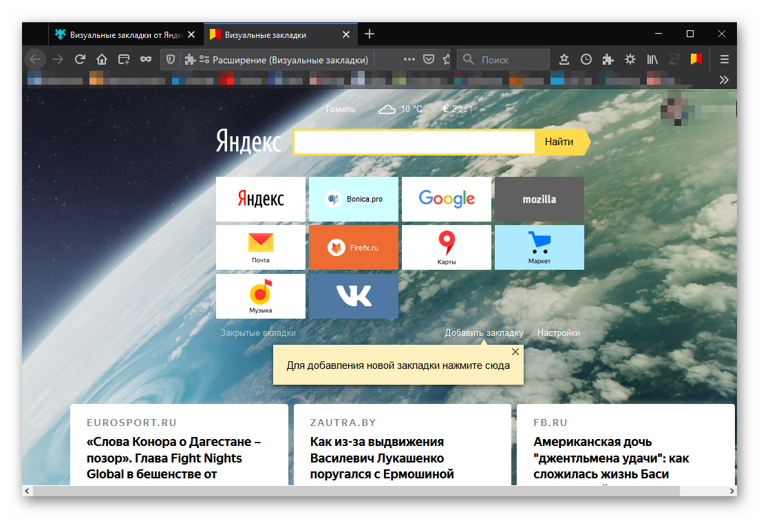Open the Музыка music tile
Image resolution: width=759 pixels, height=532 pixels.
[260, 296]
